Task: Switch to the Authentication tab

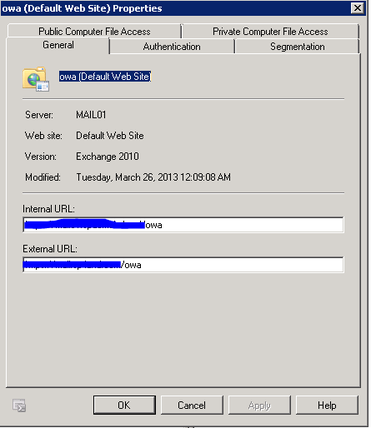Action: (172, 46)
